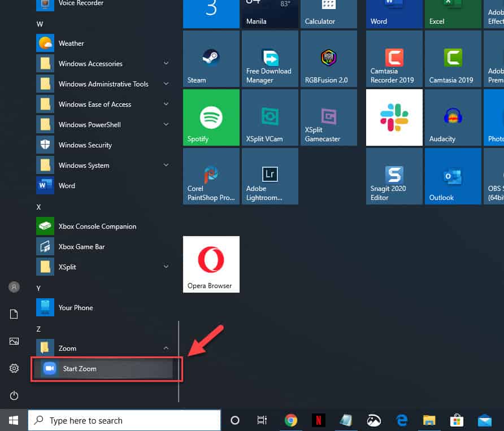Image resolution: width=504 pixels, height=431 pixels.
Task: Open Chrome from the taskbar
Action: 290,420
